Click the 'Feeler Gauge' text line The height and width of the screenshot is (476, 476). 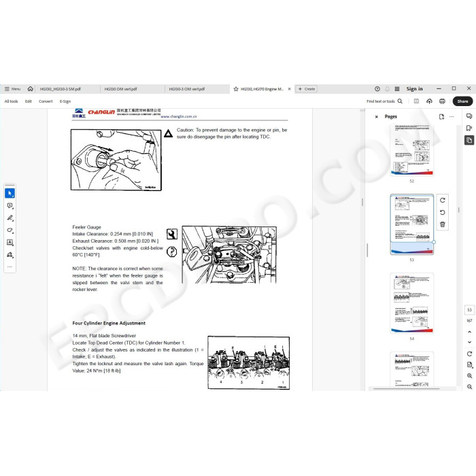pyautogui.click(x=86, y=227)
